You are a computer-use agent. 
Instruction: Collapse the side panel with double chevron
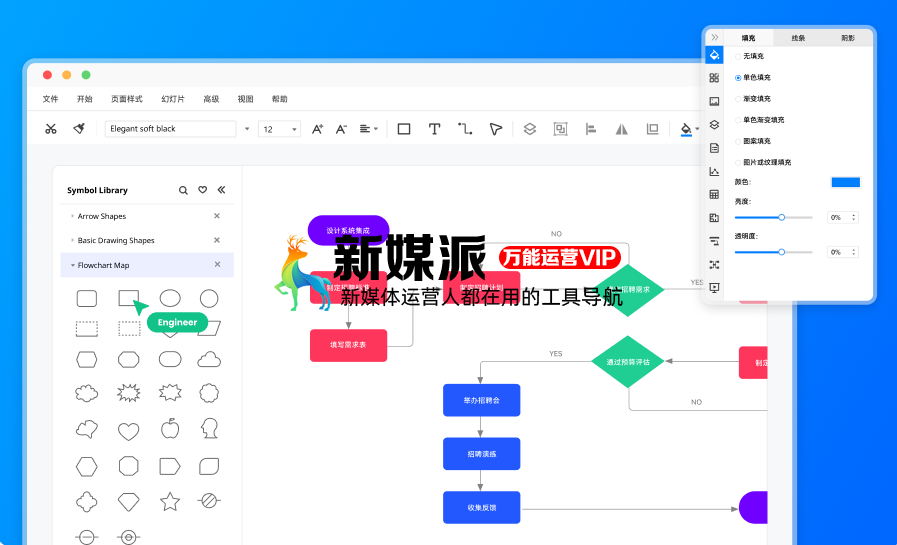pos(715,38)
